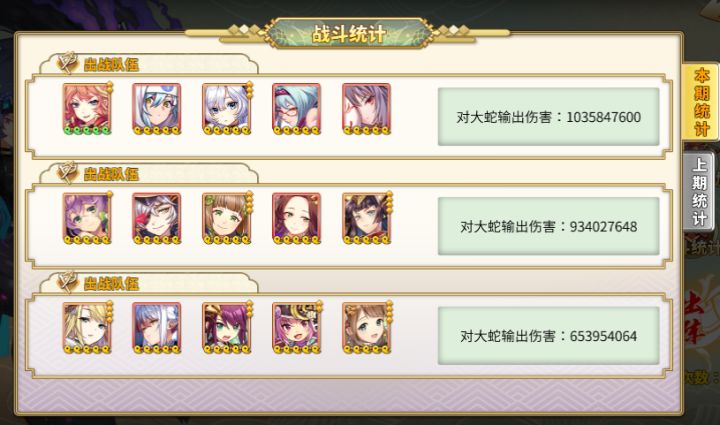Click the third team damage box 653954064
This screenshot has height=425, width=720.
(548, 336)
